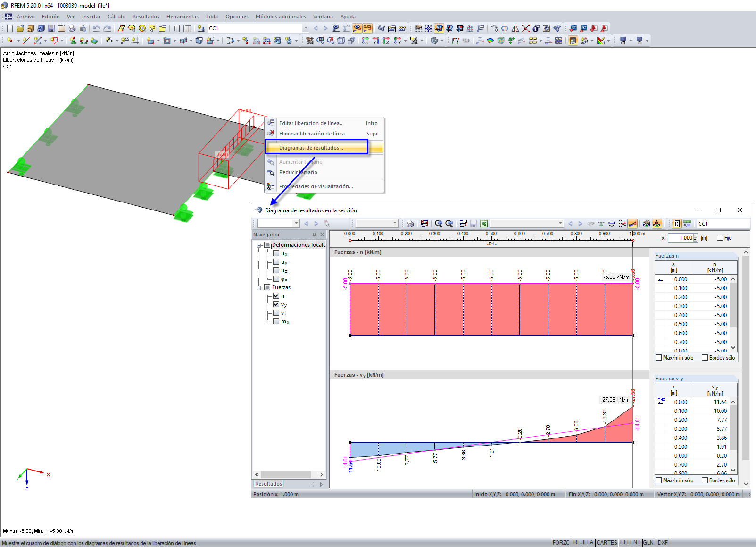756x547 pixels.
Task: Open the Módulos adicionales menu
Action: [x=281, y=17]
